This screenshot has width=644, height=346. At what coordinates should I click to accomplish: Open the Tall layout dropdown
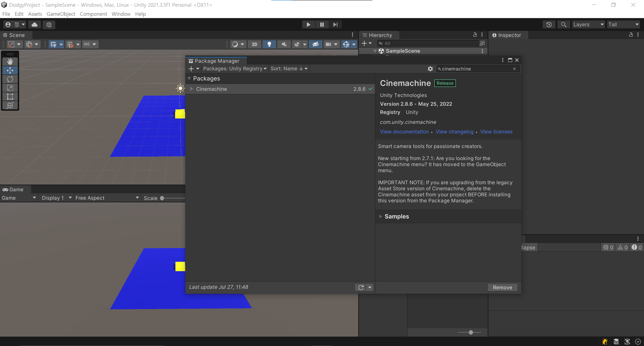pyautogui.click(x=624, y=24)
